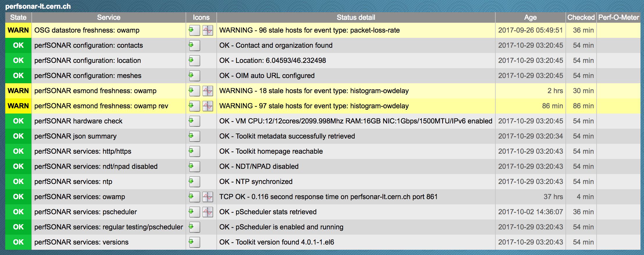Image resolution: width=644 pixels, height=255 pixels.
Task: Open perfSONAR configuration: contacts service
Action: [x=88, y=45]
